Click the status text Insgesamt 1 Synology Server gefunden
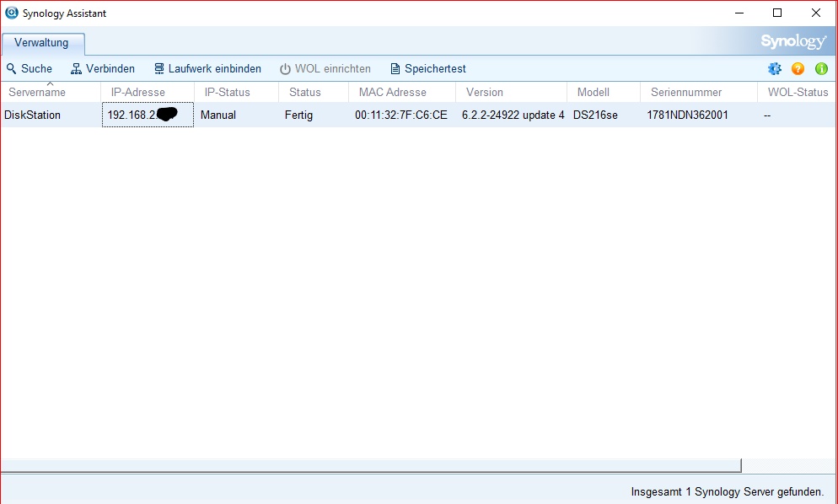The height and width of the screenshot is (504, 838). pos(728,491)
